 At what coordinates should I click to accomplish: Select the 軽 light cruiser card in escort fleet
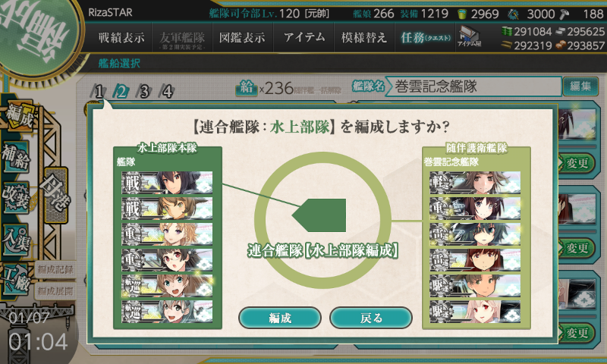click(475, 183)
